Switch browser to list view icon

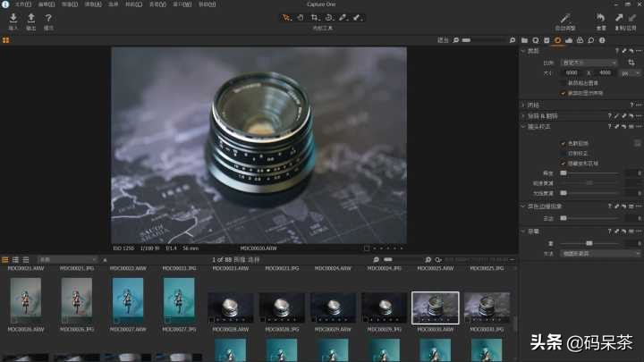pos(16,259)
